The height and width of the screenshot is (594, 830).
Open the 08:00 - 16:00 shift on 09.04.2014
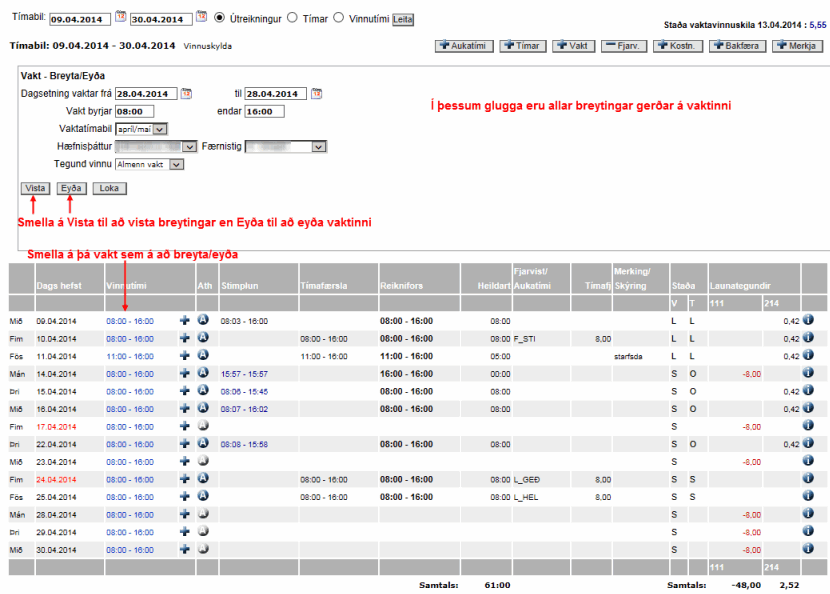130,321
